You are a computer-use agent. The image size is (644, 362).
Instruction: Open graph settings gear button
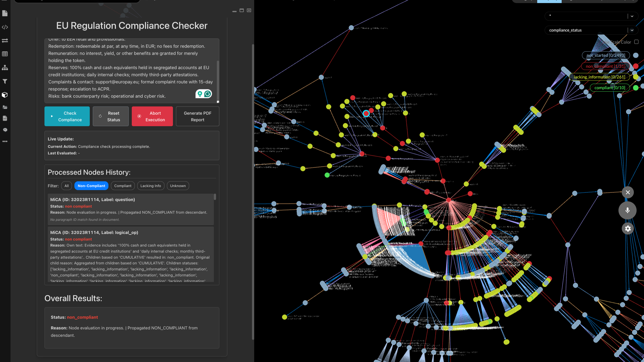[x=628, y=228]
